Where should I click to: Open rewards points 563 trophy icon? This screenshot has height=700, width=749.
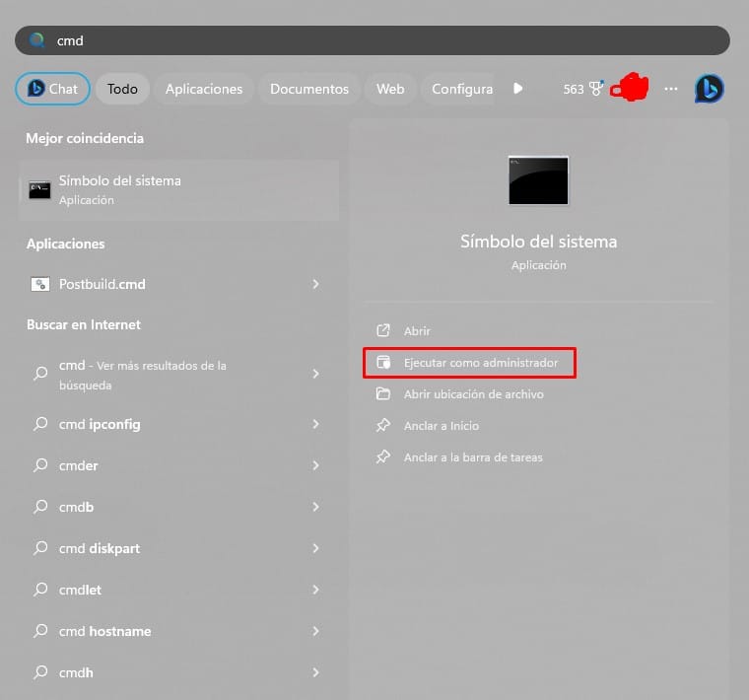(583, 89)
